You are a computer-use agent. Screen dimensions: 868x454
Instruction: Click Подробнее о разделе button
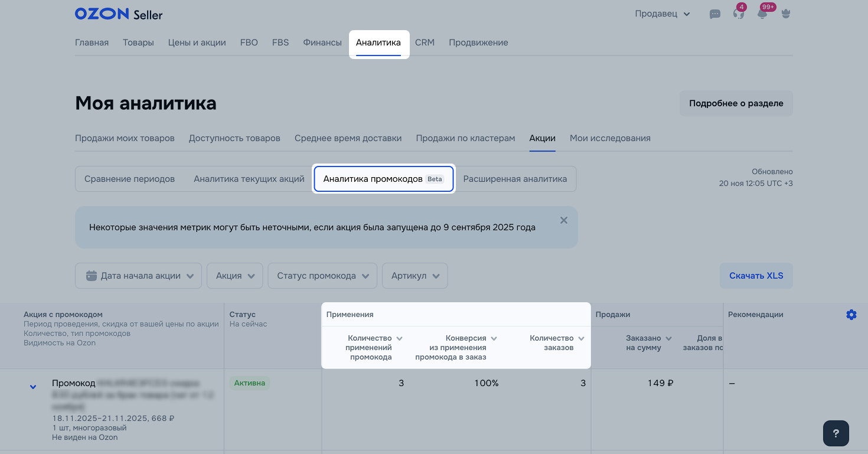click(736, 103)
